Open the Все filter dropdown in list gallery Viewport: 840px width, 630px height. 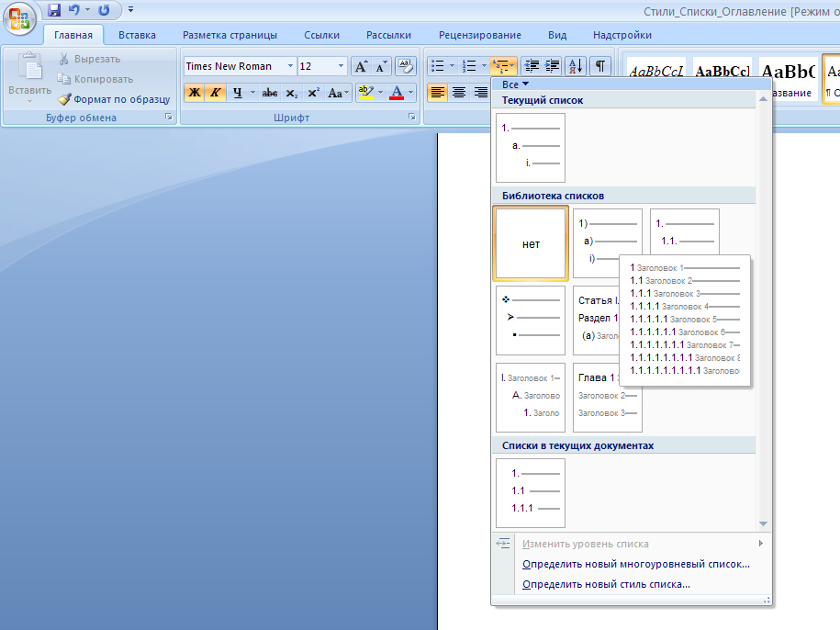pyautogui.click(x=515, y=84)
